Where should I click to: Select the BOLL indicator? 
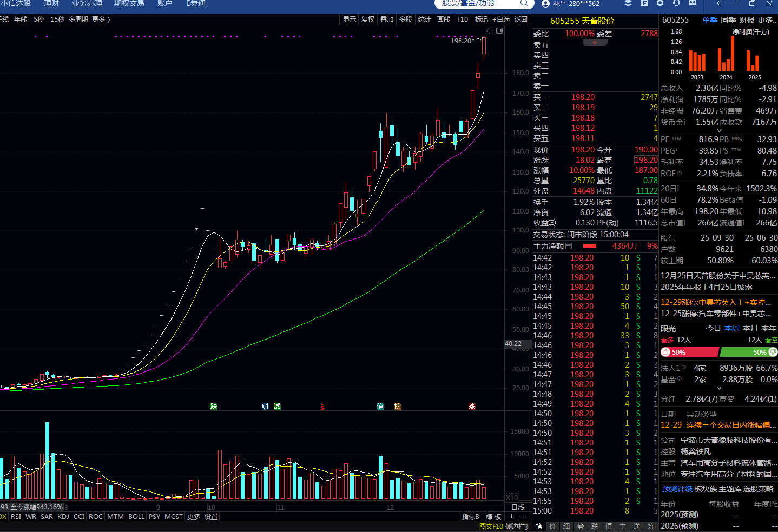[x=136, y=516]
